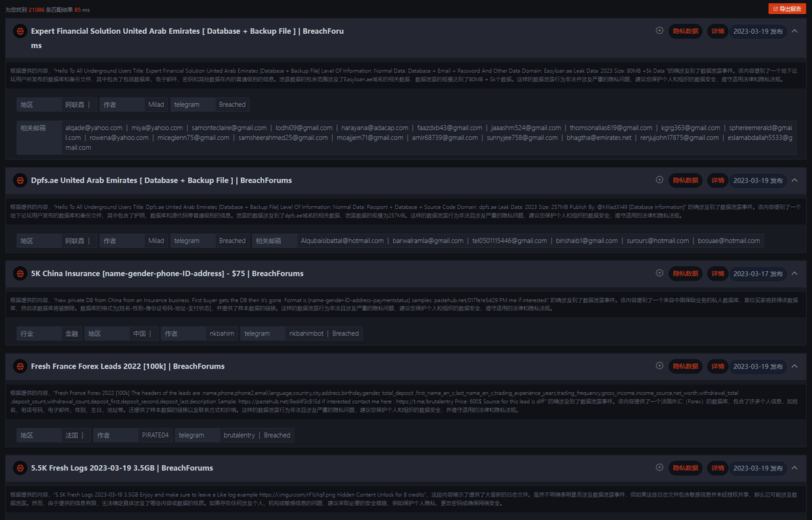The width and height of the screenshot is (812, 520).
Task: Collapse the 5K China Insurance entry
Action: (x=795, y=274)
